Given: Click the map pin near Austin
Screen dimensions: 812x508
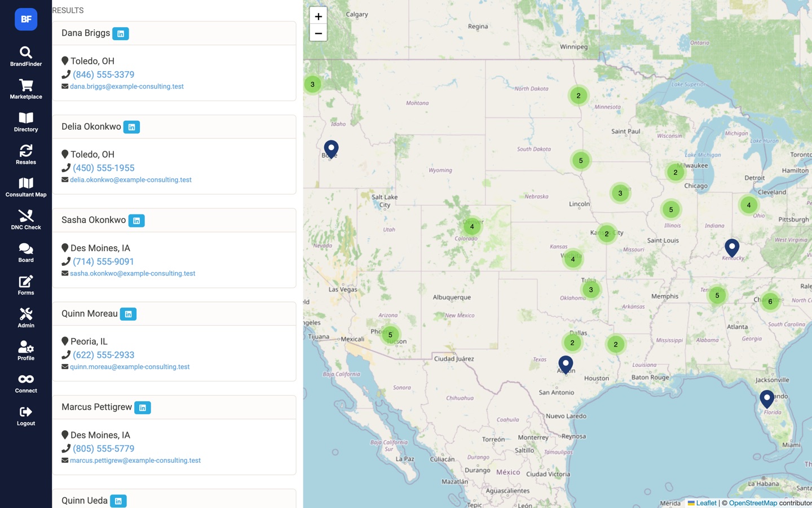Looking at the screenshot, I should click(566, 365).
